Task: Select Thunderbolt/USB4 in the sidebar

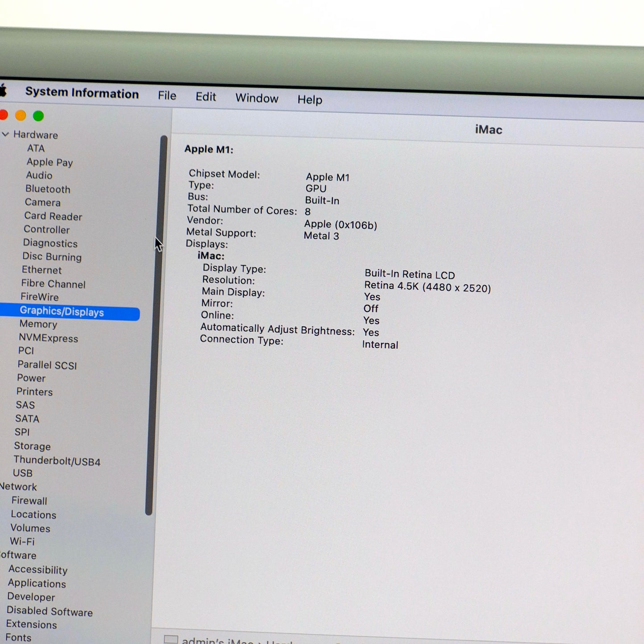Action: (x=57, y=461)
